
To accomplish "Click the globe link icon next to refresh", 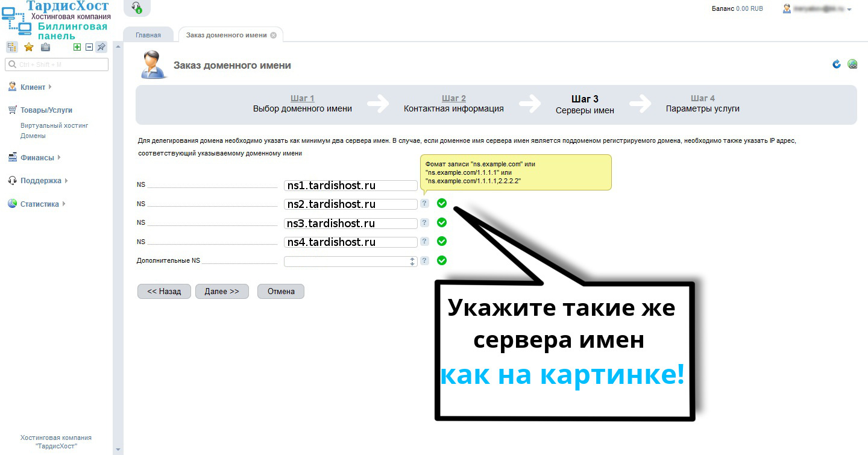I will (x=852, y=64).
